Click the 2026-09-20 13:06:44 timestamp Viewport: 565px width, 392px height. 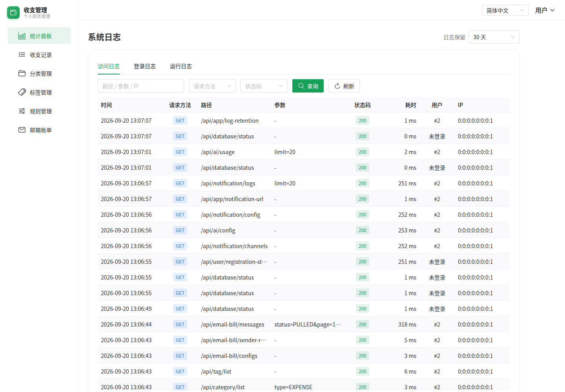point(126,325)
